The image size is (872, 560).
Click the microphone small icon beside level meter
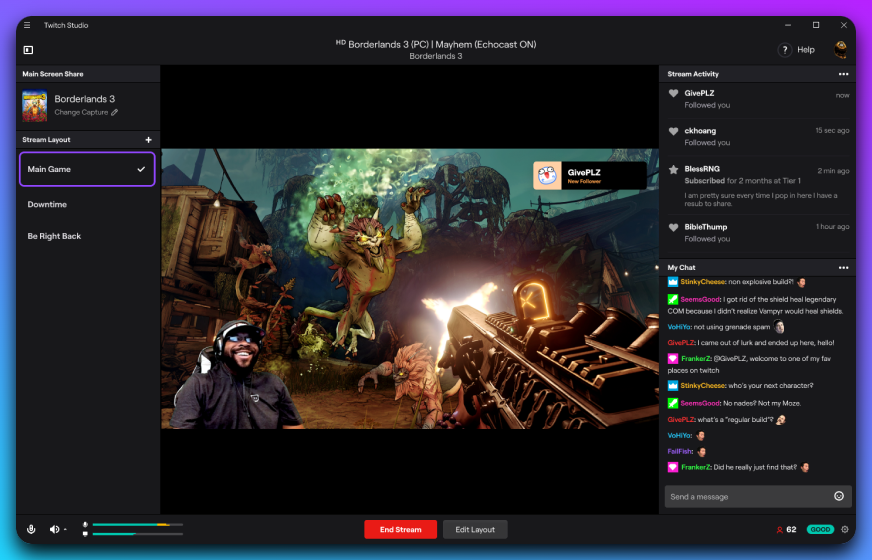click(85, 524)
